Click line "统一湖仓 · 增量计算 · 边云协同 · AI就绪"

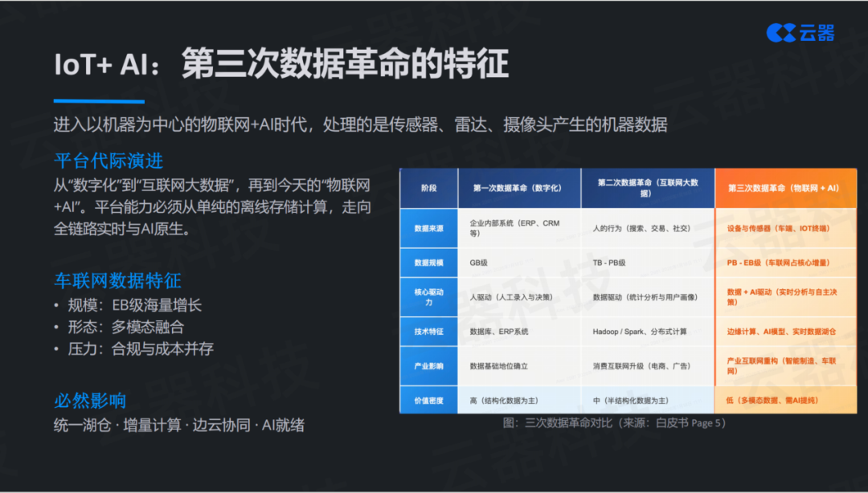[x=179, y=425]
